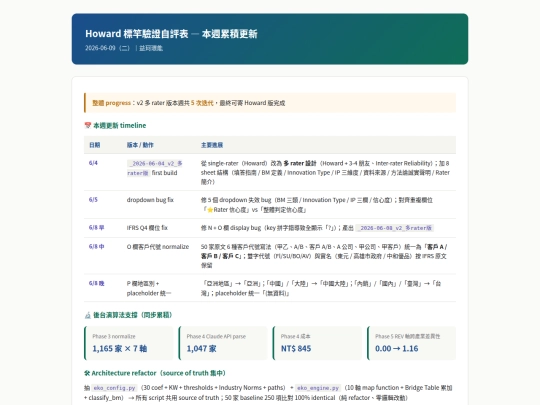Click the star icon before Rater 信心度
540x405 pixels.
coord(210,210)
